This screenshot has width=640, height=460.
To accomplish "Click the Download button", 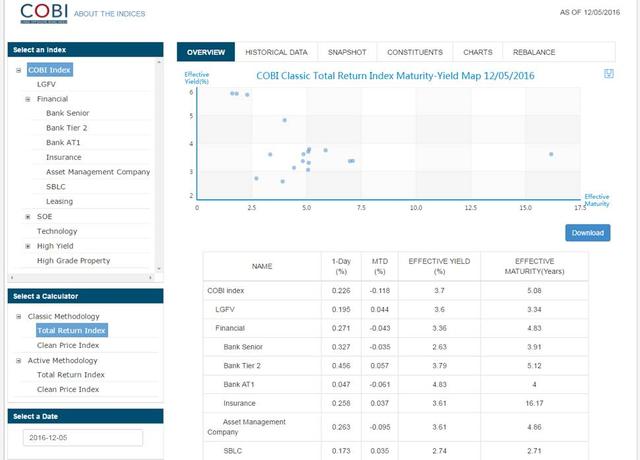I will (x=588, y=233).
